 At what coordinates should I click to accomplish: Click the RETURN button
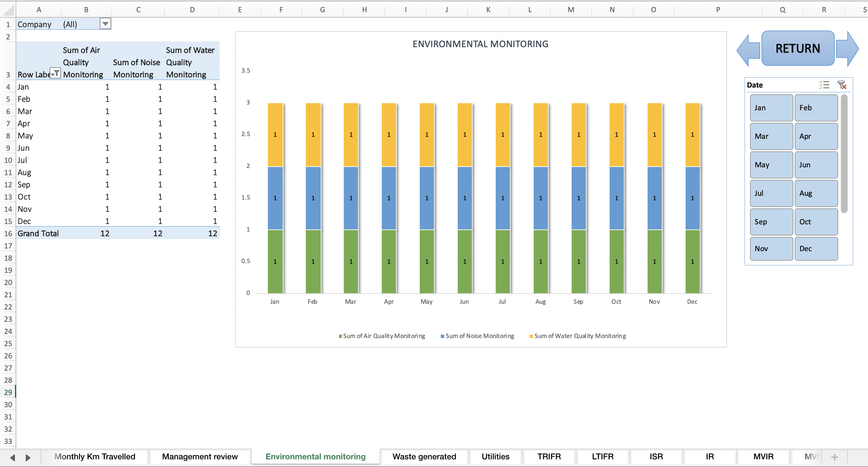pos(797,48)
